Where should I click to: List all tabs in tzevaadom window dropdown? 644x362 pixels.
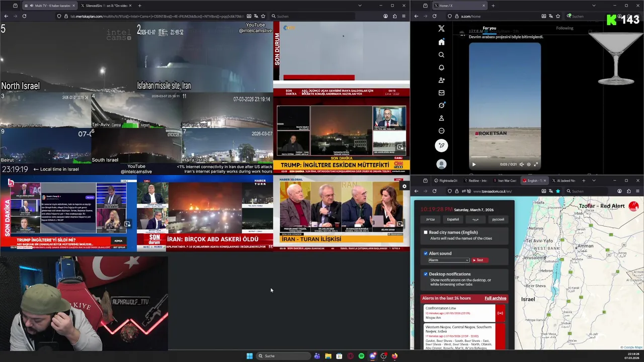594,180
